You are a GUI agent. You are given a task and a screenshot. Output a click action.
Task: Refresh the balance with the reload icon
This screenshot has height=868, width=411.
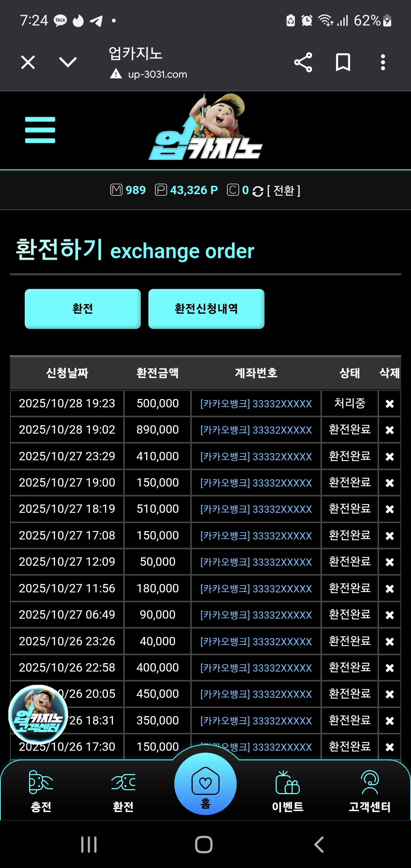(258, 191)
